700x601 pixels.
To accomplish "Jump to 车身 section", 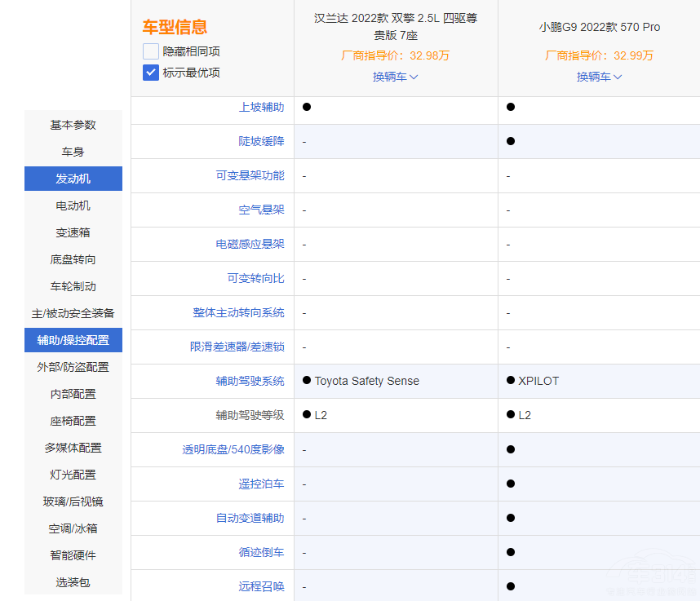I will (x=73, y=152).
